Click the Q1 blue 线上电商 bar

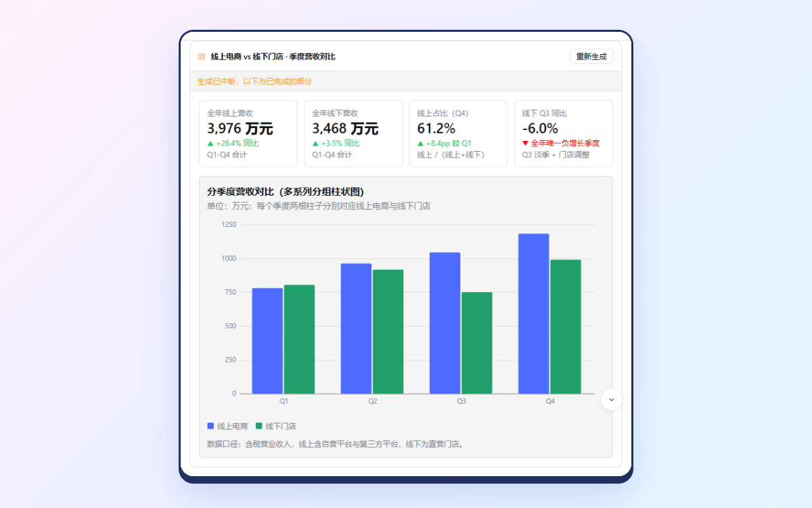pyautogui.click(x=267, y=341)
